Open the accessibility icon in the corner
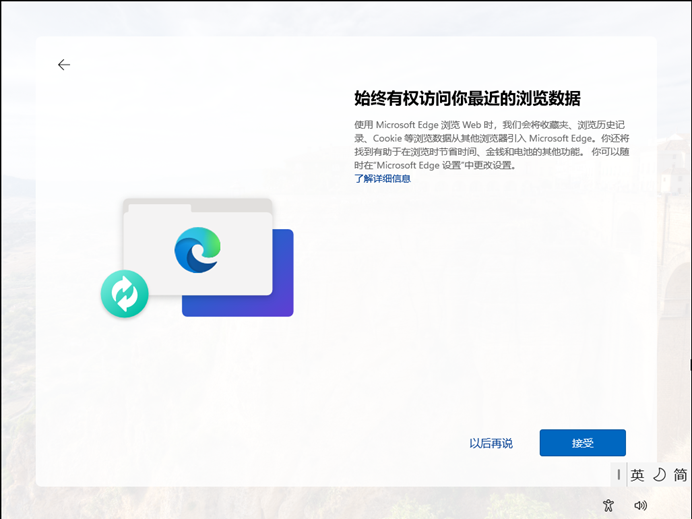The image size is (692, 519). pyautogui.click(x=609, y=505)
